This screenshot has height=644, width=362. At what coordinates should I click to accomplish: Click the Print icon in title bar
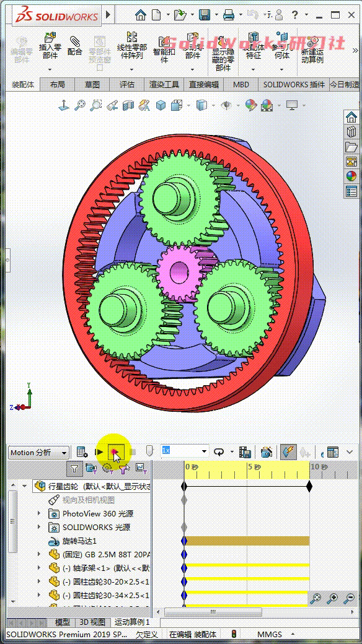229,15
